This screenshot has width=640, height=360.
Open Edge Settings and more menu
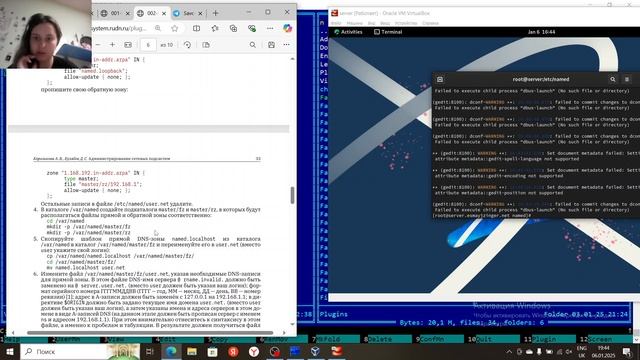(270, 28)
